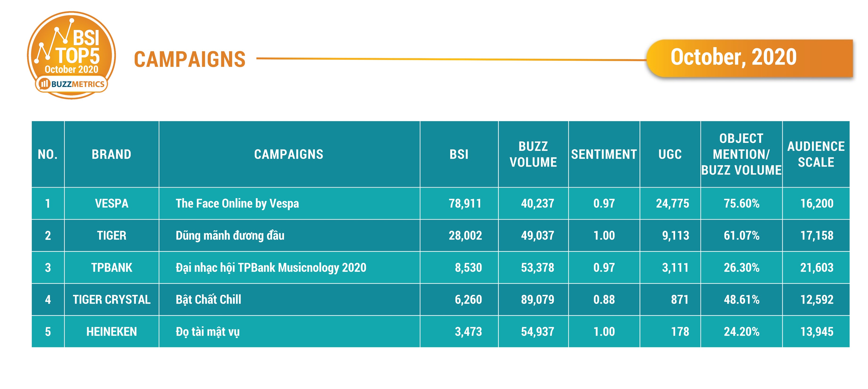Select the VESPA brand cell
Viewport: 868px width, 389px height.
(112, 203)
